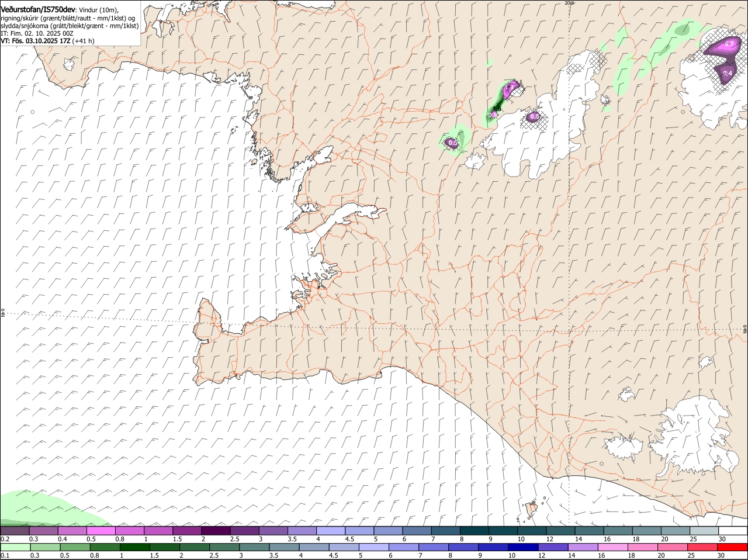Image resolution: width=748 pixels, height=560 pixels.
Task: Click the 0.5 label on the hatched white glacier
Action: tap(534, 117)
